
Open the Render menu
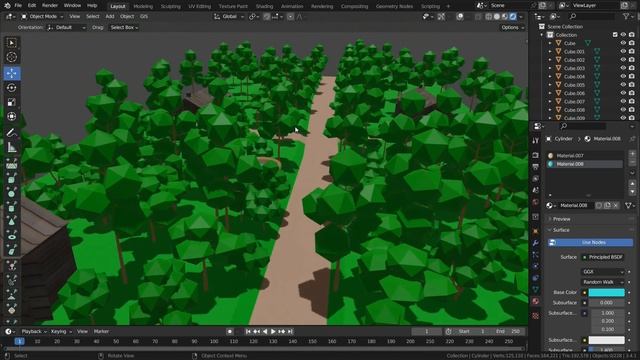point(50,6)
